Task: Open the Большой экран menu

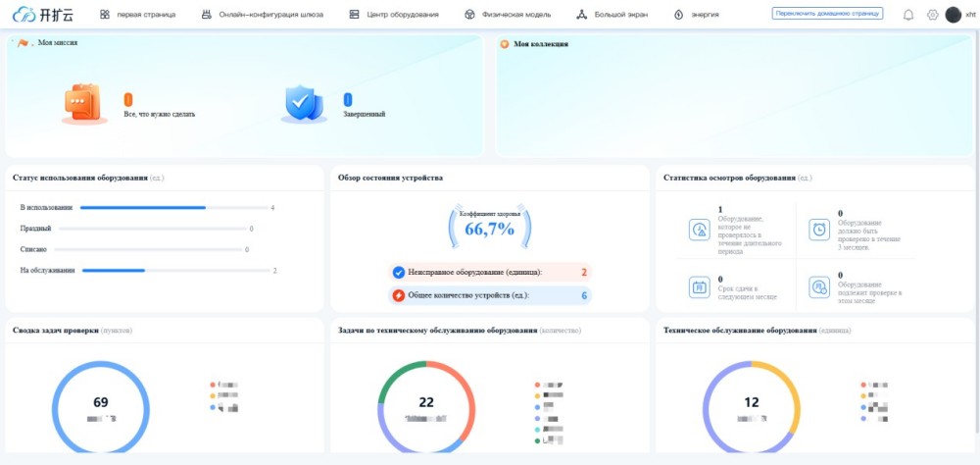Action: pyautogui.click(x=615, y=15)
